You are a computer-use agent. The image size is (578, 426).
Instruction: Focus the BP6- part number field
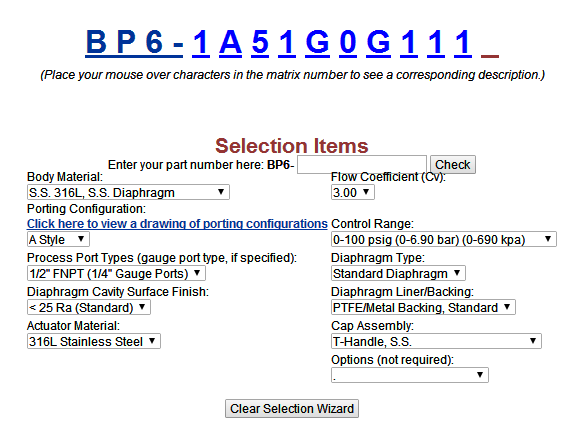[362, 164]
